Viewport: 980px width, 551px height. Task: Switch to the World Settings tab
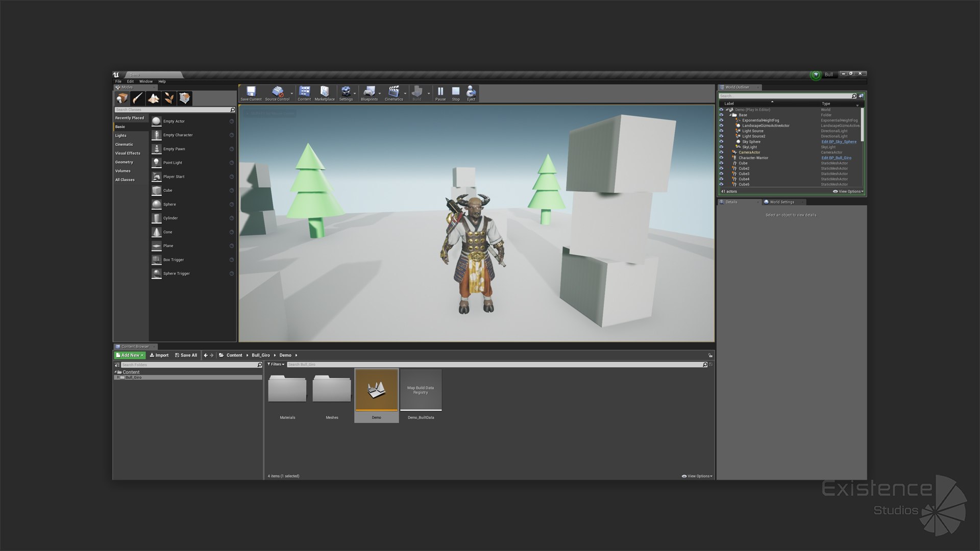click(781, 202)
